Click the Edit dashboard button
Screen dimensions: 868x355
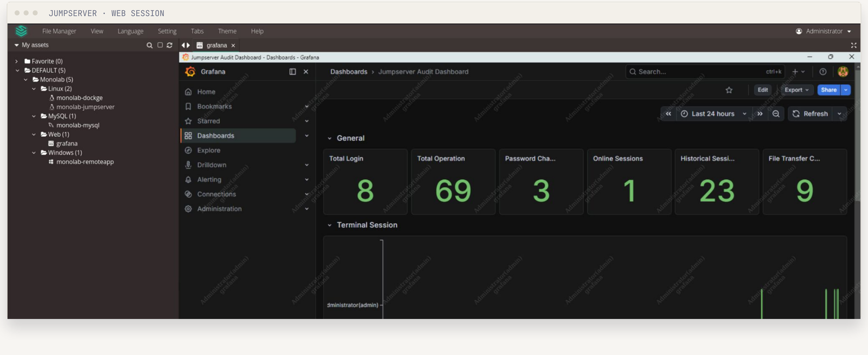coord(763,90)
